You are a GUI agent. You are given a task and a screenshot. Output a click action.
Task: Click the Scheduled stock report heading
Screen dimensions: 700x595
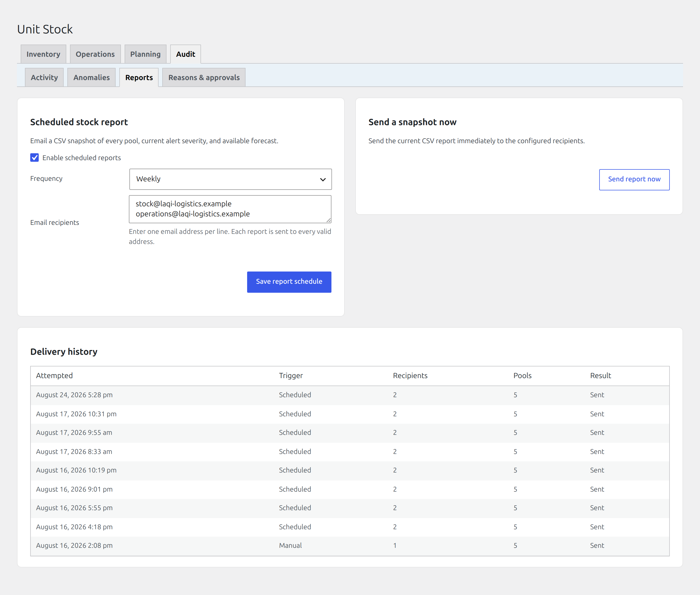(x=79, y=122)
